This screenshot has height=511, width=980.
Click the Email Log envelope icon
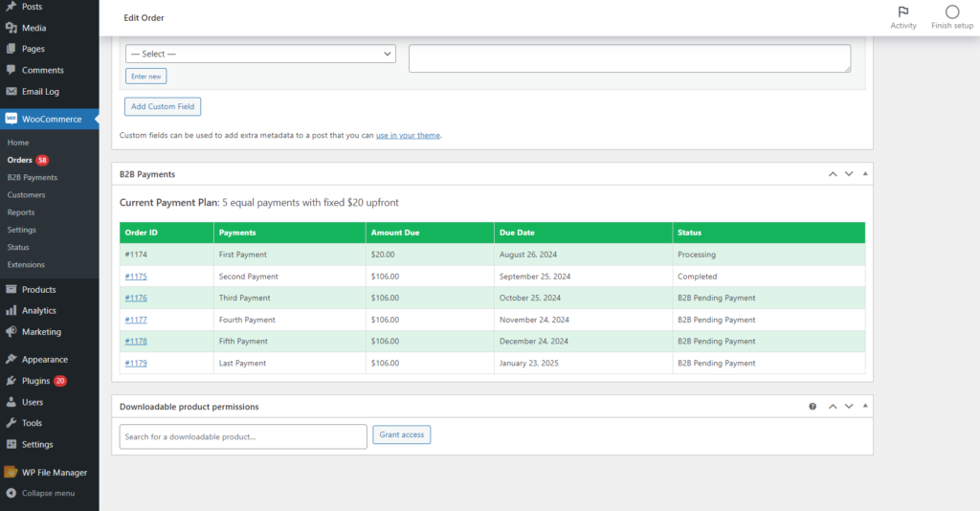click(11, 91)
